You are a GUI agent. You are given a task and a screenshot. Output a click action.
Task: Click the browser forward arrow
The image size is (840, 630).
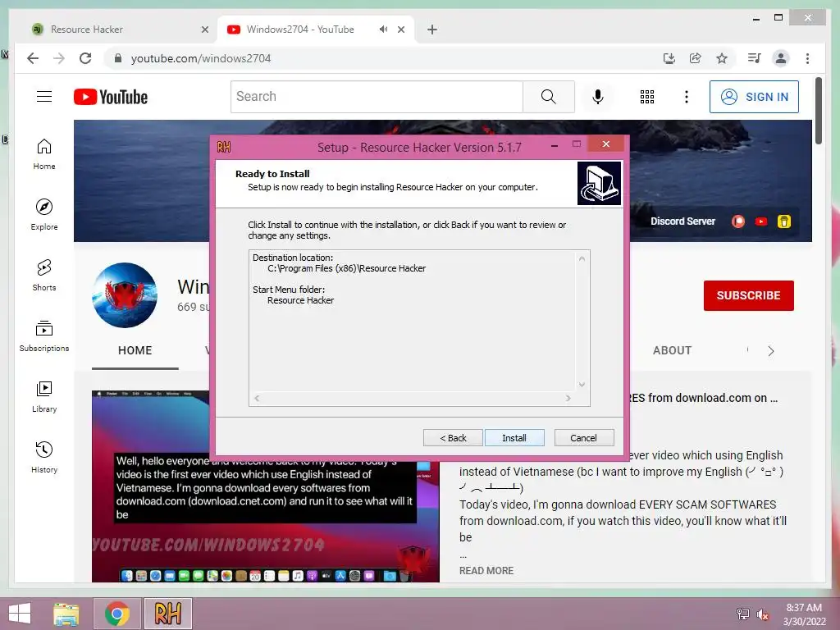point(59,58)
